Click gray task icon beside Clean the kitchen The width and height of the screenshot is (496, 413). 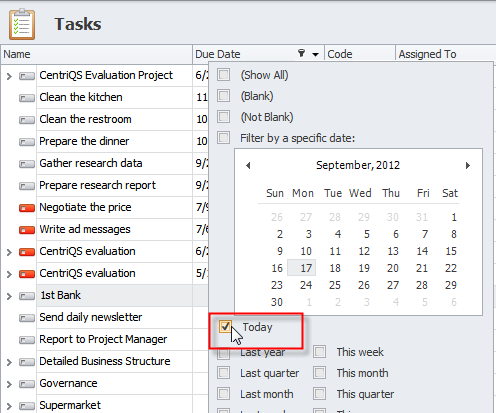[27, 98]
